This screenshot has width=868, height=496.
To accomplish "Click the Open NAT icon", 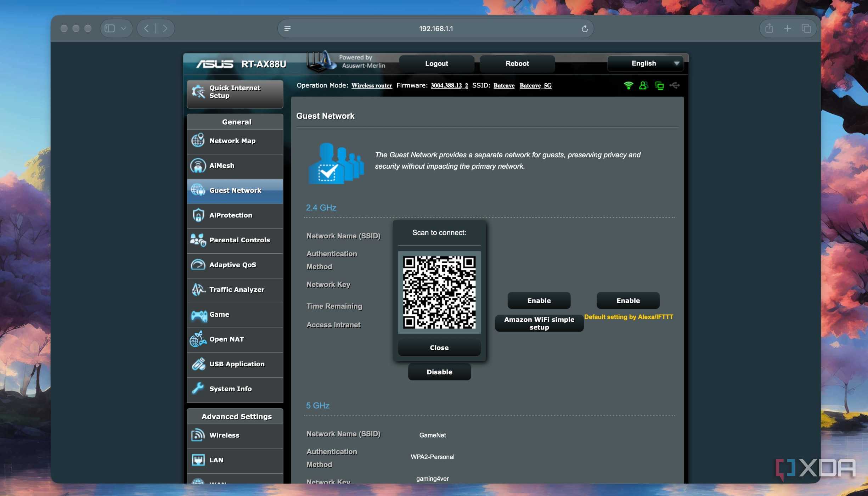I will pyautogui.click(x=198, y=339).
